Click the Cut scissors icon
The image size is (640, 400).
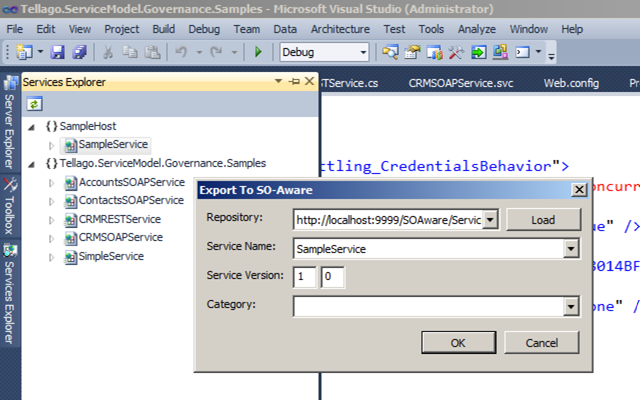[x=108, y=52]
